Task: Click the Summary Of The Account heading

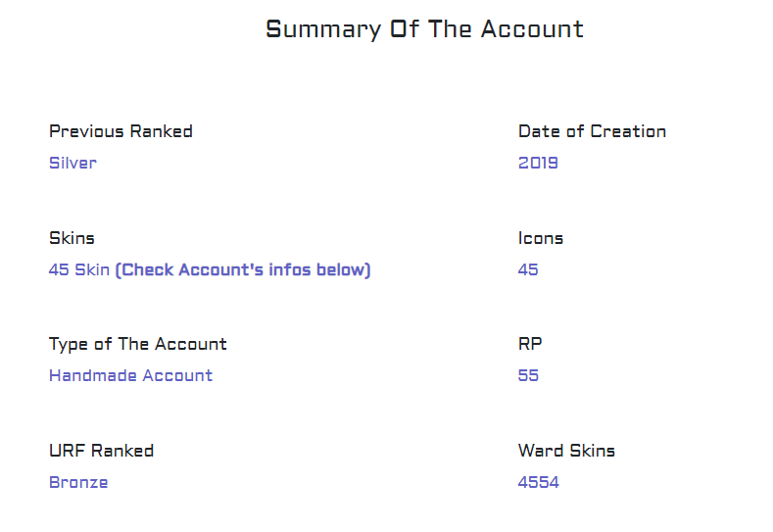Action: (424, 29)
